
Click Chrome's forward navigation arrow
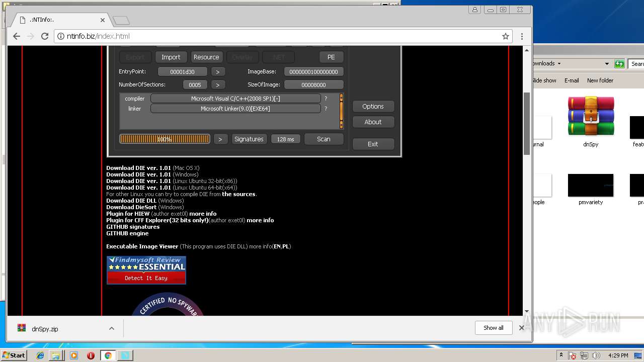click(x=31, y=36)
